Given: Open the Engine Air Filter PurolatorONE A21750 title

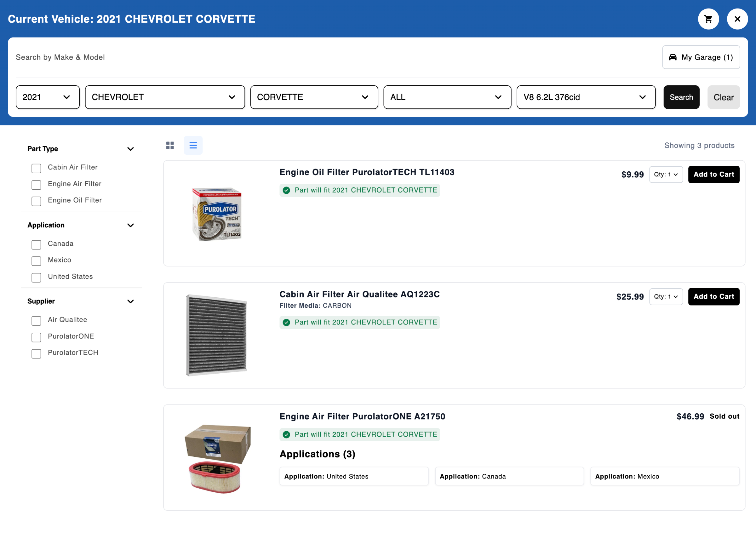Looking at the screenshot, I should click(362, 417).
